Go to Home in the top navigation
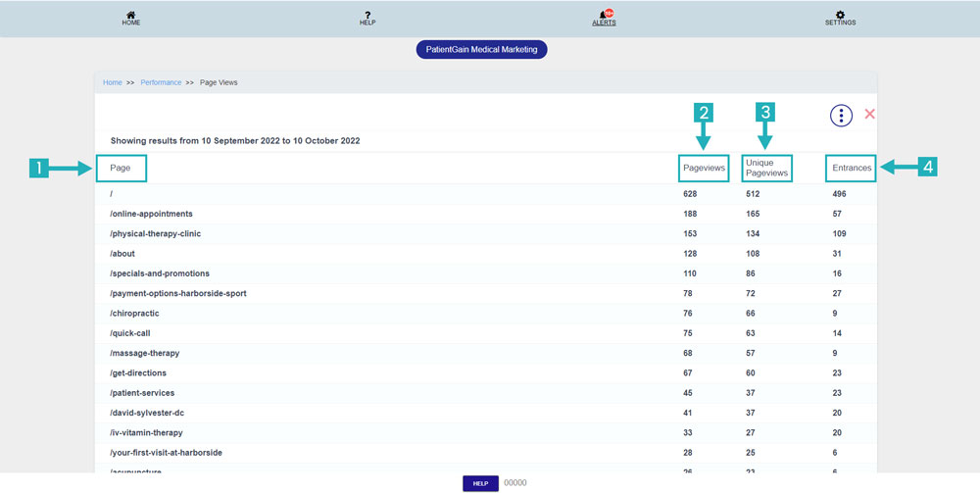The height and width of the screenshot is (493, 980). pyautogui.click(x=131, y=18)
